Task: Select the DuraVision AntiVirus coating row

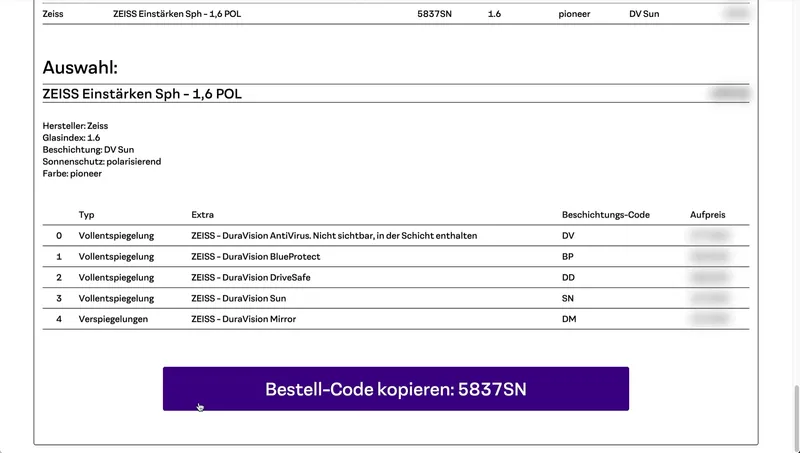Action: click(334, 236)
